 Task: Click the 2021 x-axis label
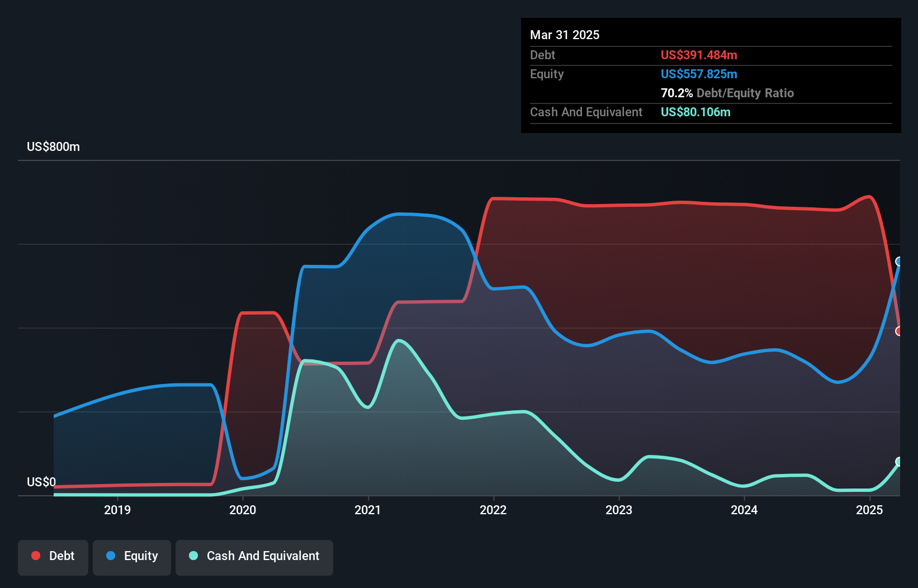pos(368,510)
